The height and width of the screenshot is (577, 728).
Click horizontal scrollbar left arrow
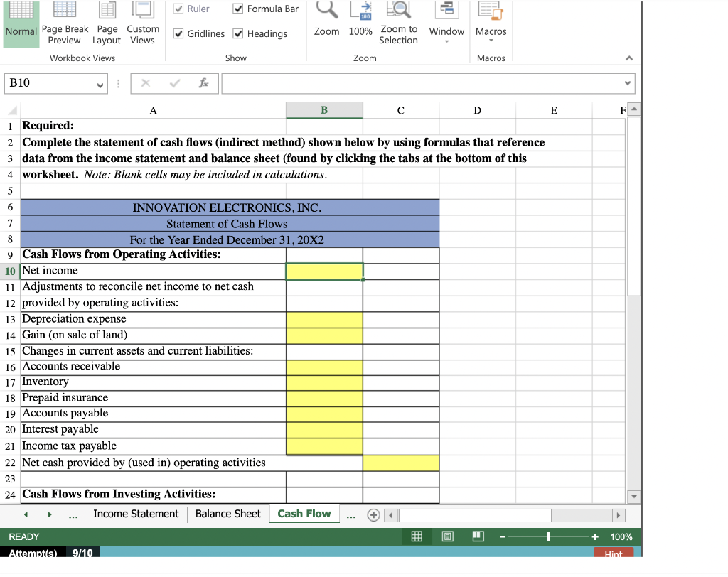pyautogui.click(x=392, y=515)
